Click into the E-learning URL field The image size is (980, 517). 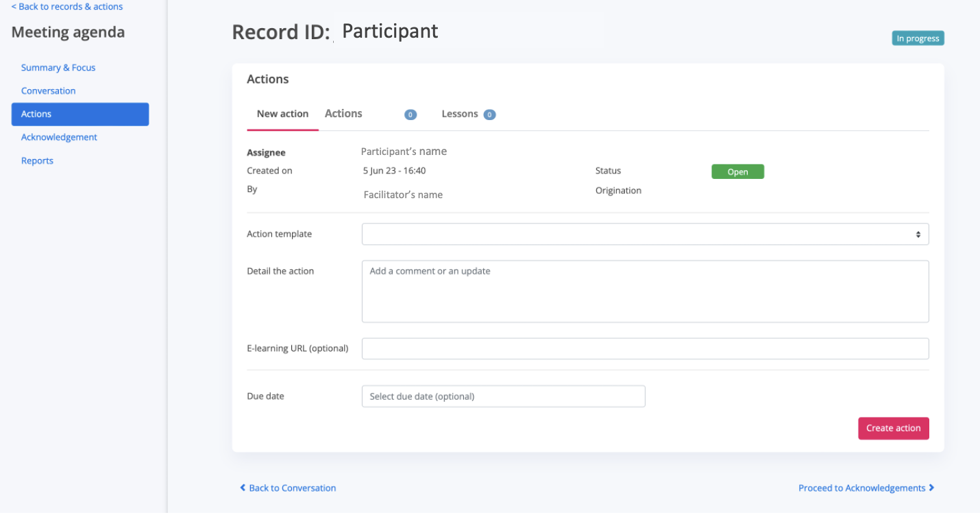pos(645,348)
